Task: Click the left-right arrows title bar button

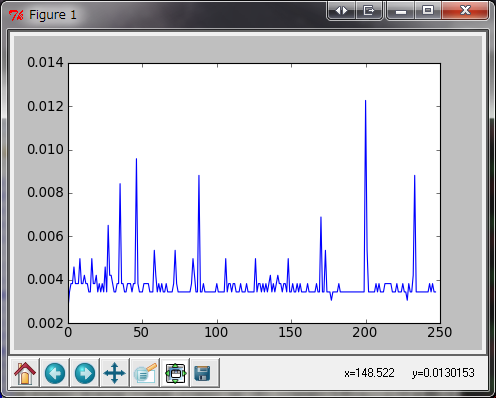Action: (341, 11)
